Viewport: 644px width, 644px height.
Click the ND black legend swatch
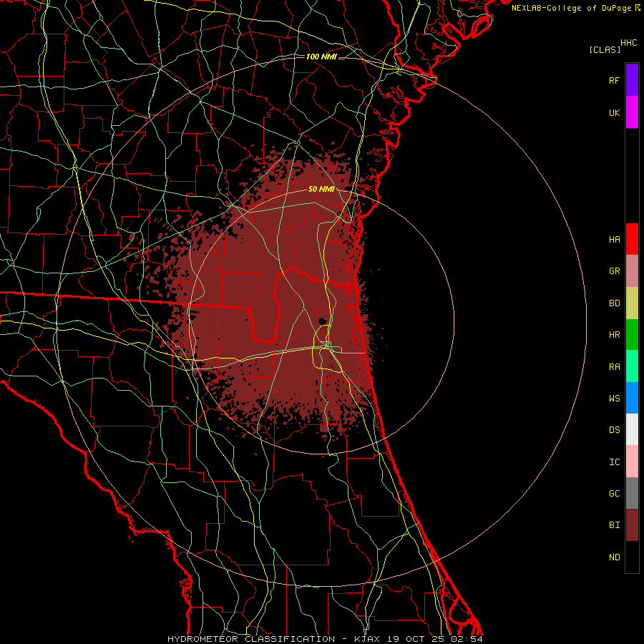(632, 557)
